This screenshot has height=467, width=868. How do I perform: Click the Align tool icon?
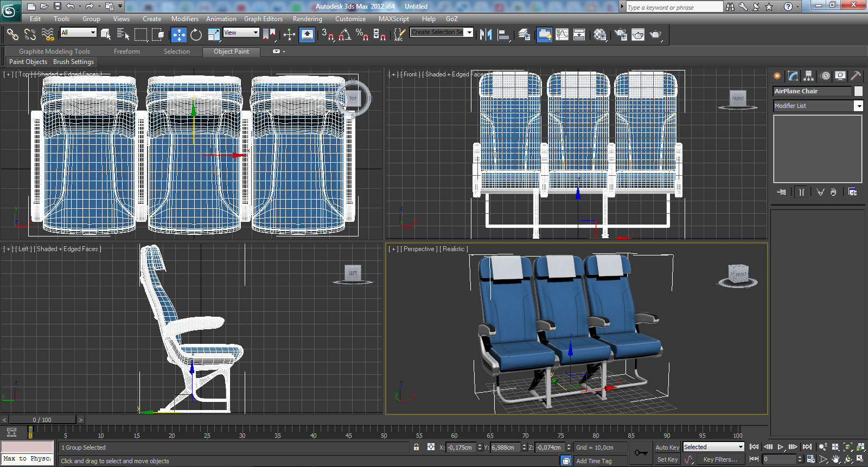(x=504, y=35)
